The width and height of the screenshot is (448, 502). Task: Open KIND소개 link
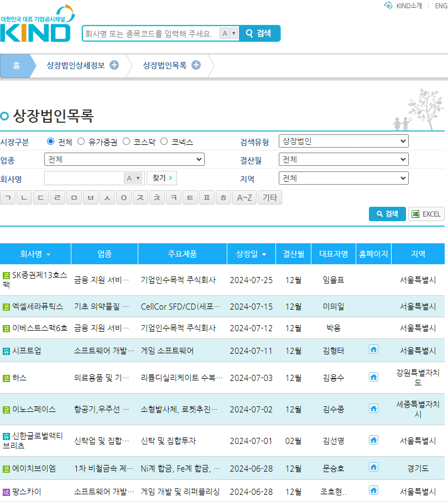click(409, 6)
